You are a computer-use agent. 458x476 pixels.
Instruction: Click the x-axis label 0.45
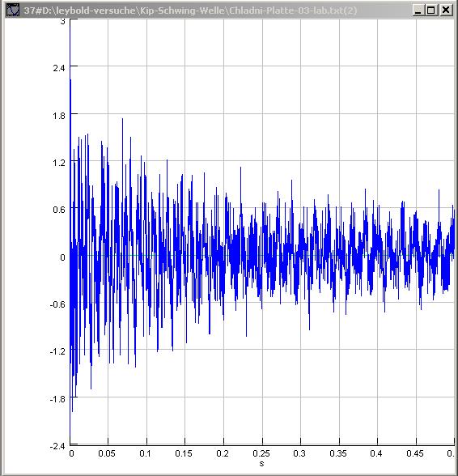click(x=415, y=453)
